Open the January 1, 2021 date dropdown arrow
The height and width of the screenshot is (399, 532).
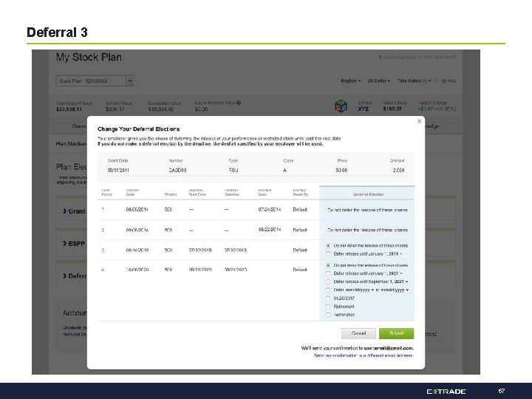point(401,274)
